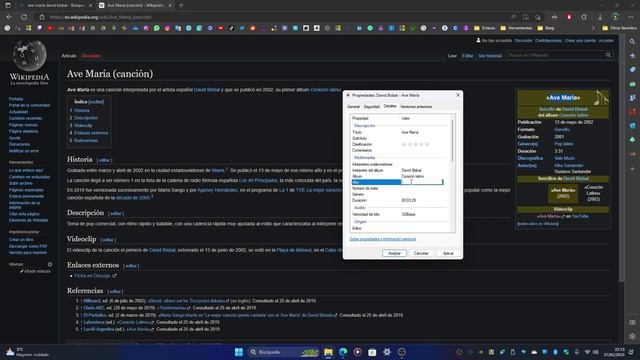Screen dimensions: 640x360
Task: Expand the bookmarks bar overflow chevron
Action: pos(593,28)
